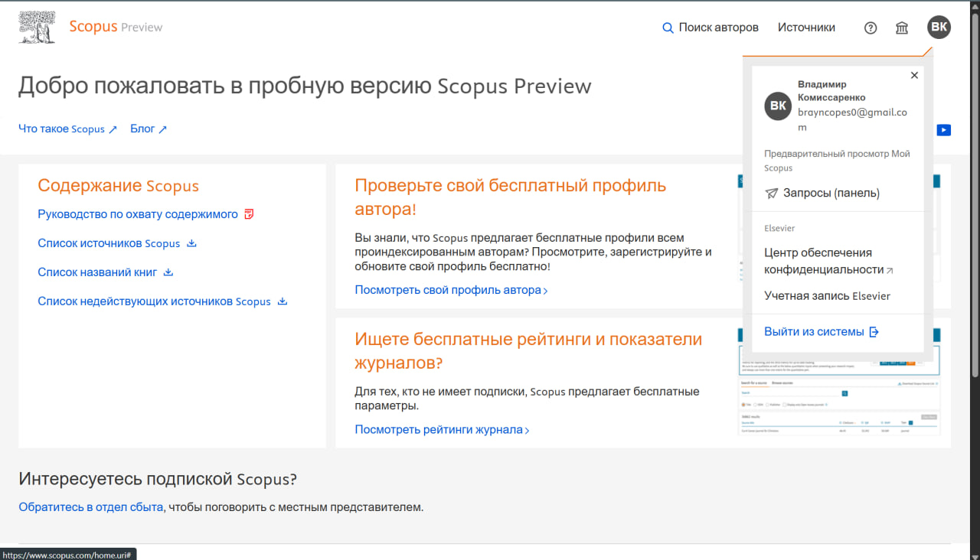Open the help question mark icon
Viewport: 980px width, 560px height.
tap(871, 28)
